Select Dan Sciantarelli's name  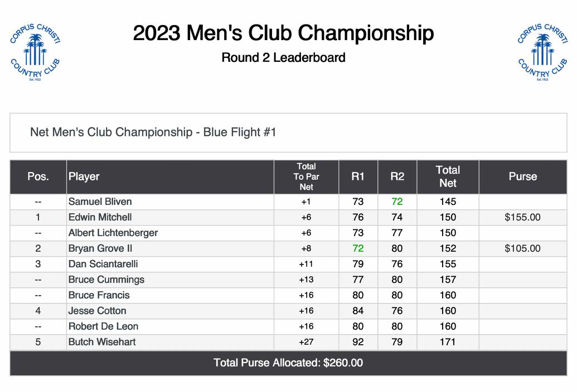coord(103,264)
